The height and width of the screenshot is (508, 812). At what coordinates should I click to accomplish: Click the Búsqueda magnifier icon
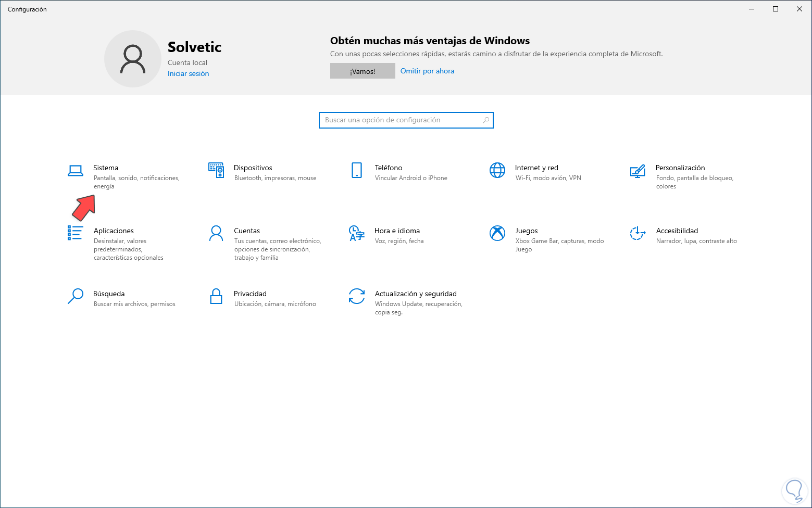point(76,296)
